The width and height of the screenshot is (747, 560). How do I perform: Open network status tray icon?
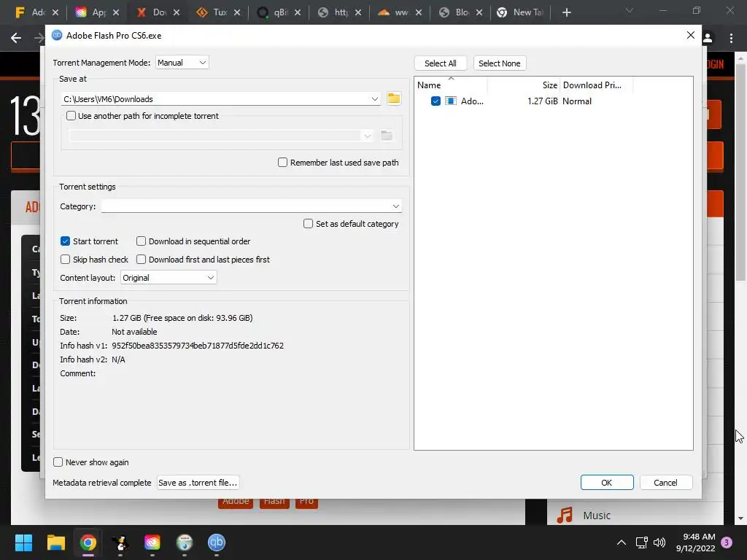coord(641,542)
